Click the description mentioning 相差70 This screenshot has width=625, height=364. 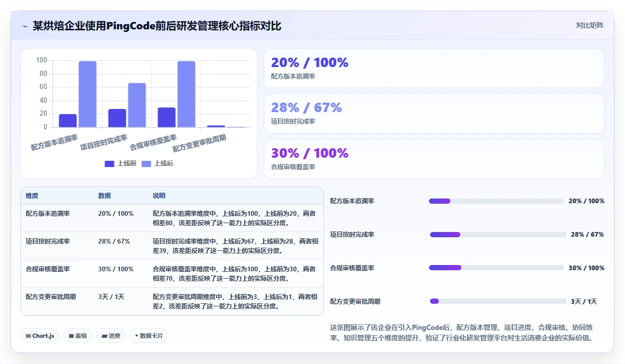[234, 274]
